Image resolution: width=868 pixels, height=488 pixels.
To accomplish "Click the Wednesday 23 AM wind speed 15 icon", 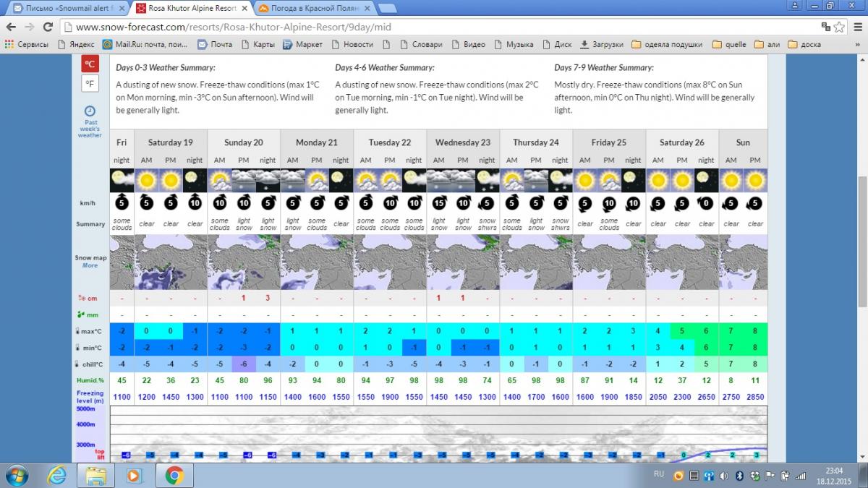I will pyautogui.click(x=438, y=203).
